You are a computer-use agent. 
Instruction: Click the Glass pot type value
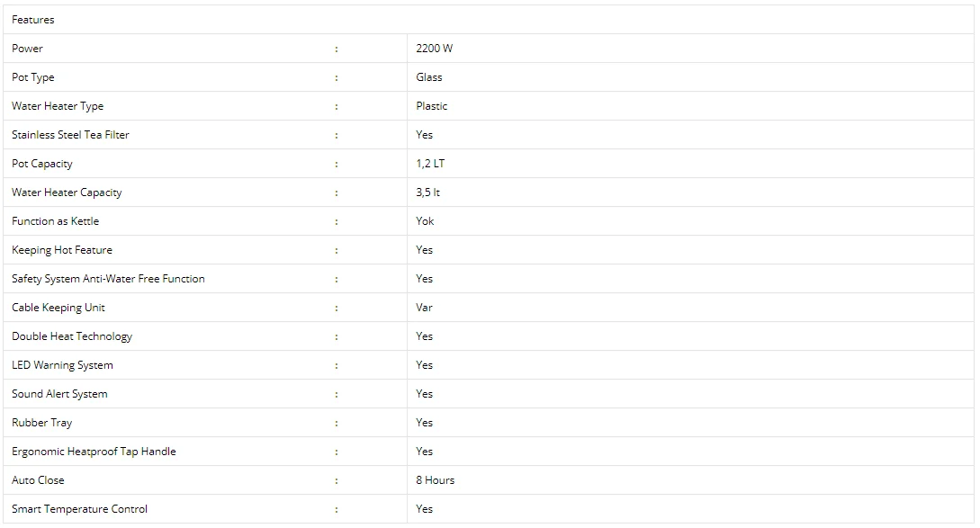tap(428, 76)
